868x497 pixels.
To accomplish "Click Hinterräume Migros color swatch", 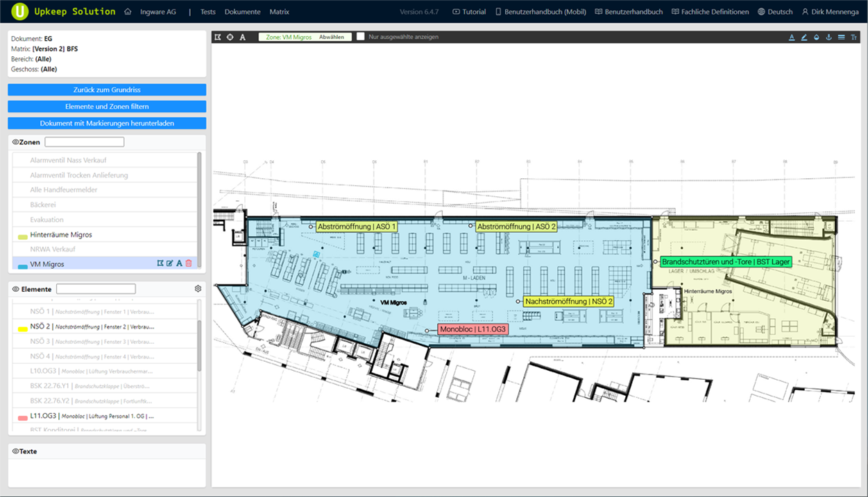I will tap(22, 236).
